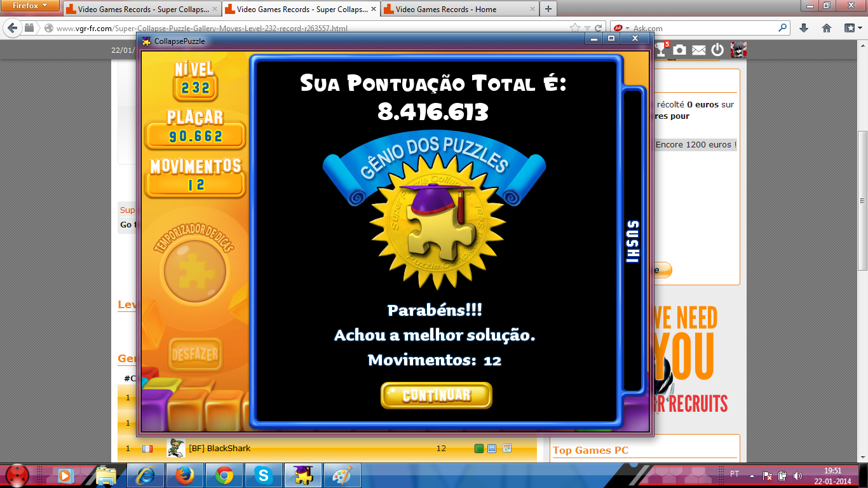Go to Firefox home page icon
The height and width of the screenshot is (488, 868).
point(827,28)
